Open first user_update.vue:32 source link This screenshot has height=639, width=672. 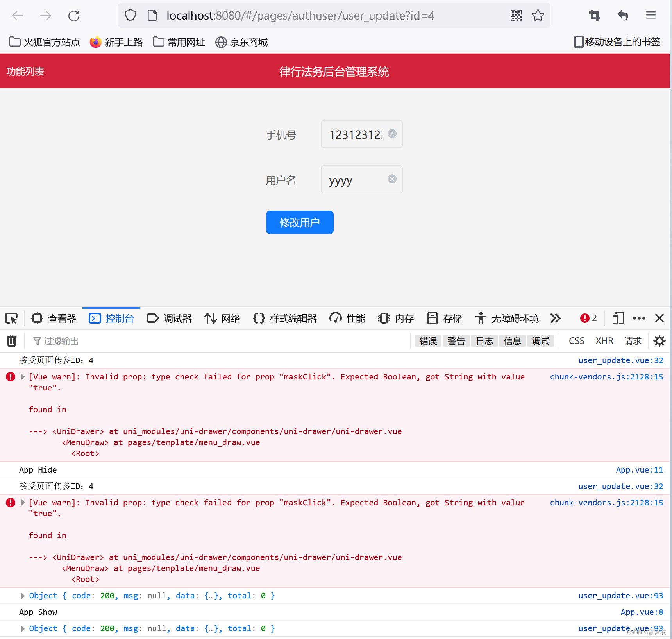click(x=621, y=360)
